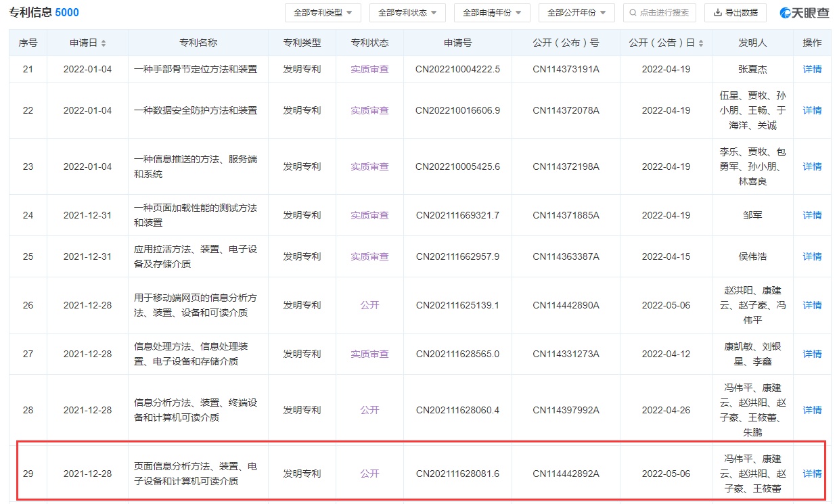The image size is (837, 504).
Task: Open 详情 for patent row 27
Action: 812,354
